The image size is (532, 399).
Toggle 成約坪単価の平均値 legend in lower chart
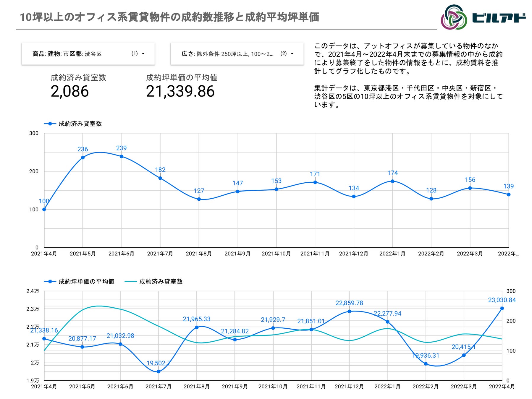[x=79, y=281]
